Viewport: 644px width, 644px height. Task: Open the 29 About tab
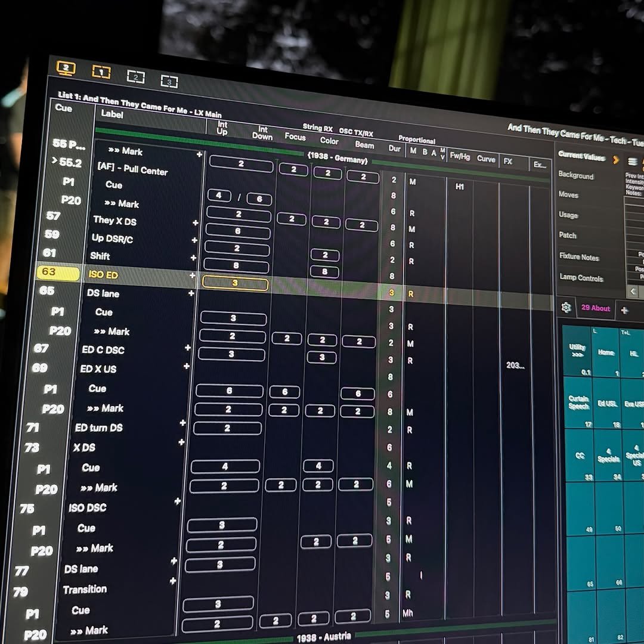[x=596, y=308]
